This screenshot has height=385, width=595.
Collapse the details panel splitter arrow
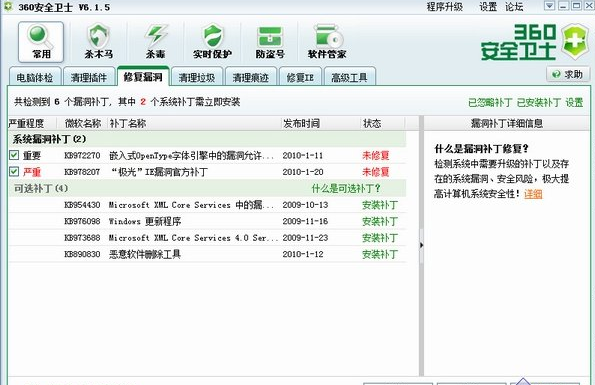tap(422, 245)
